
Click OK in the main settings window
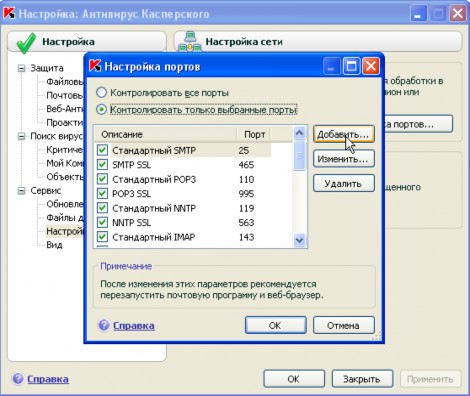pos(294,379)
